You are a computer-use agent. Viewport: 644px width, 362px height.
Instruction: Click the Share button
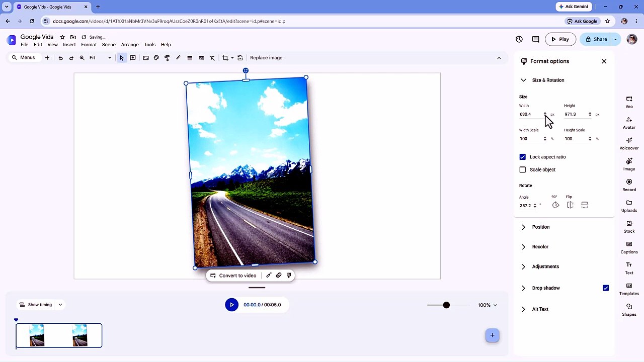tap(595, 39)
